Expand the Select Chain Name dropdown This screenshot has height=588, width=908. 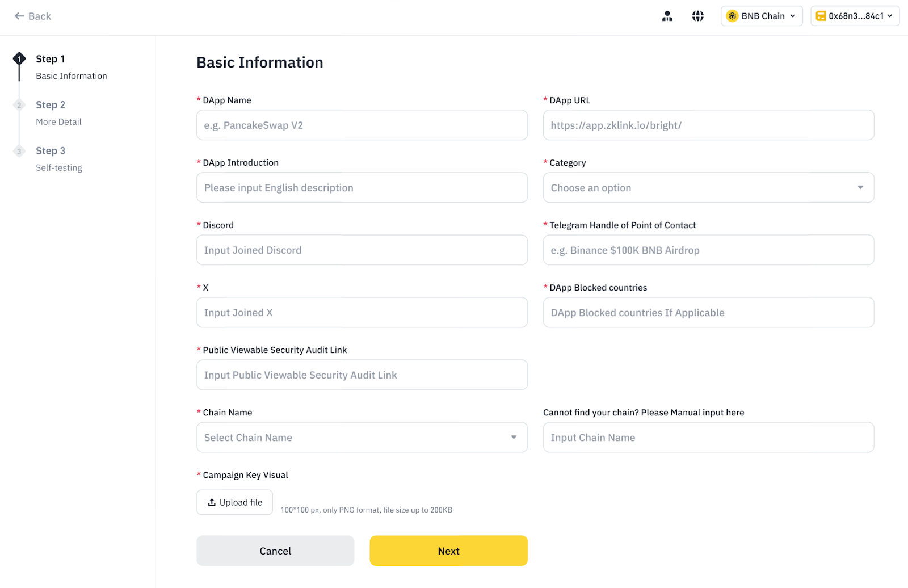(x=361, y=438)
